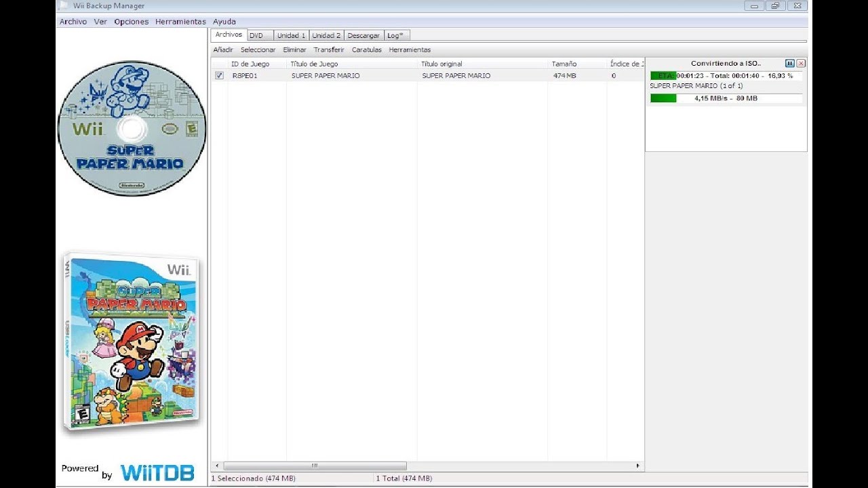Click SUPER PAPER MARIO (1 of 1) label

[696, 86]
